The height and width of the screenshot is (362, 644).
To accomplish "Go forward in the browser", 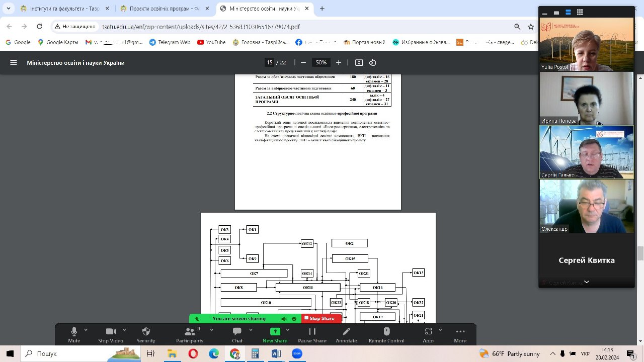I will [24, 27].
